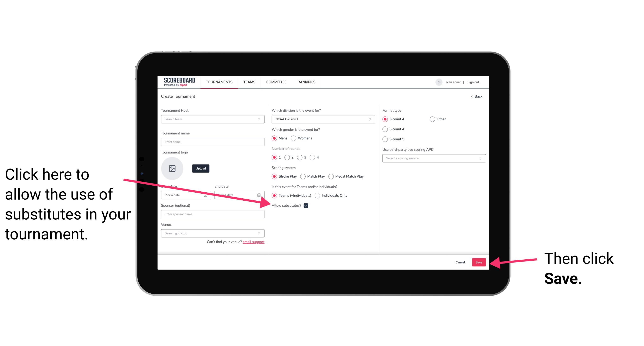Click the Save button
The image size is (644, 346).
[x=479, y=262]
